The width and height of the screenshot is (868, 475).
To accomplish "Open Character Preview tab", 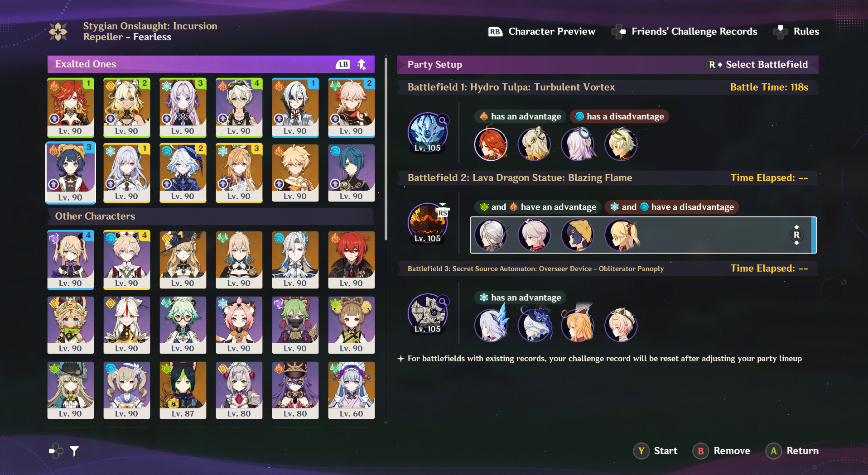I will pos(542,32).
